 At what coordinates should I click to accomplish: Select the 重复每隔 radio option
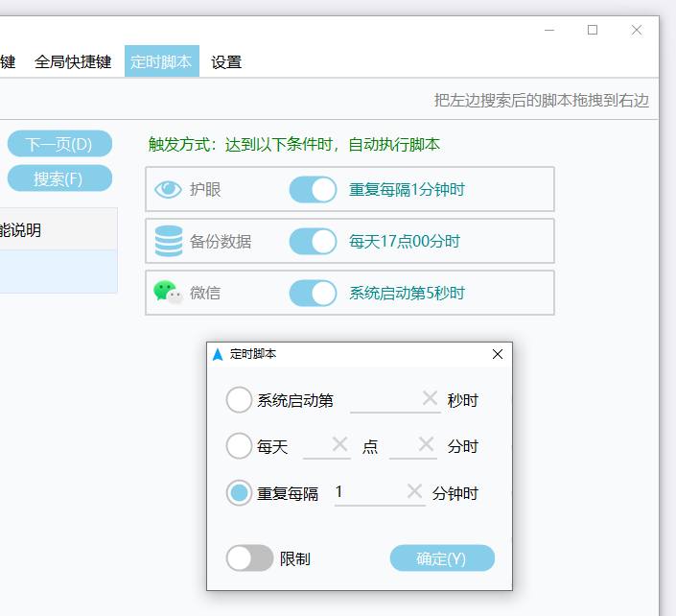click(239, 493)
